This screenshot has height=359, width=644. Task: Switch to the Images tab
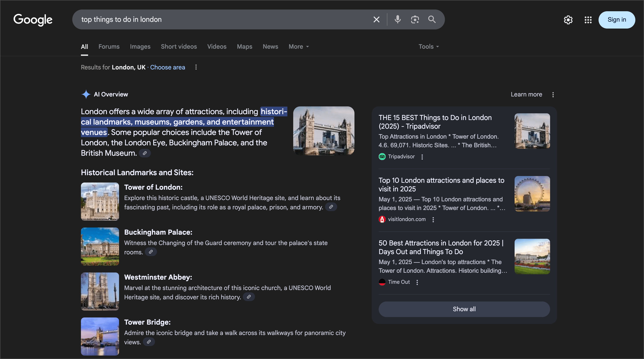tap(140, 47)
